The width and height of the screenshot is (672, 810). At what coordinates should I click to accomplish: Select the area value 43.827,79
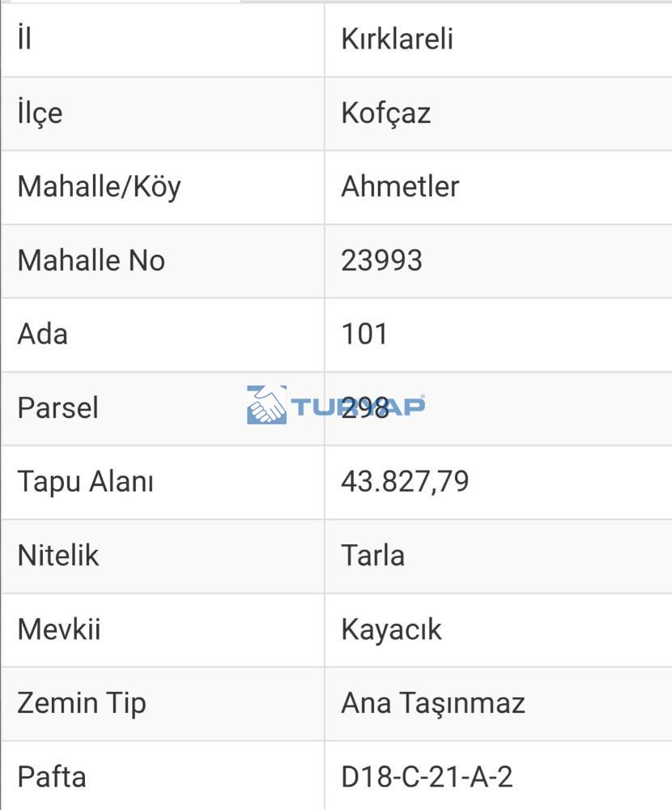pyautogui.click(x=405, y=481)
